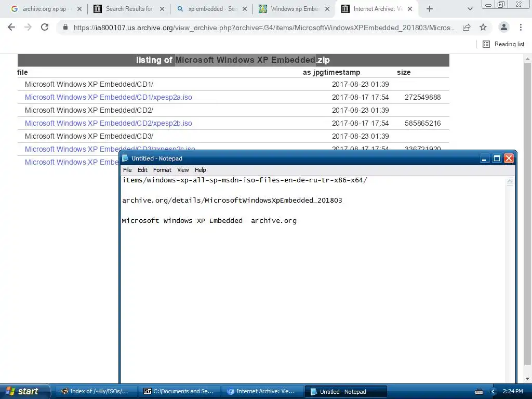532x399 pixels.
Task: Close the Internet Archive active tab
Action: pos(410,9)
